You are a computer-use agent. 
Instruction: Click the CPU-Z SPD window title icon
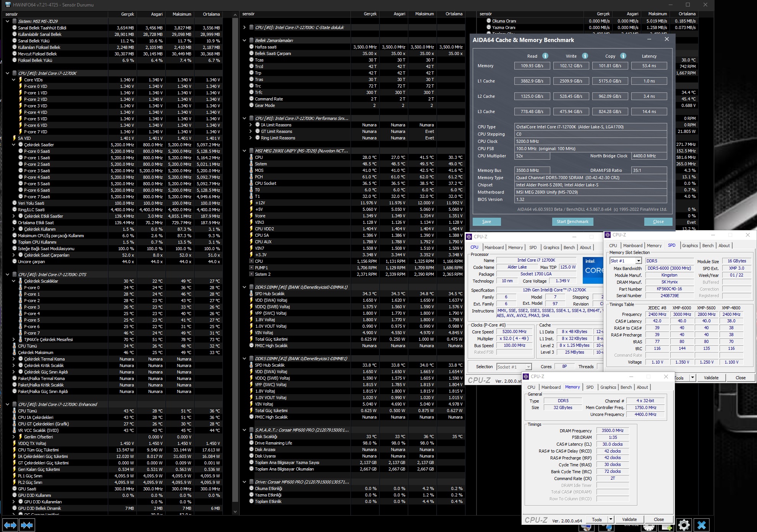click(x=608, y=235)
